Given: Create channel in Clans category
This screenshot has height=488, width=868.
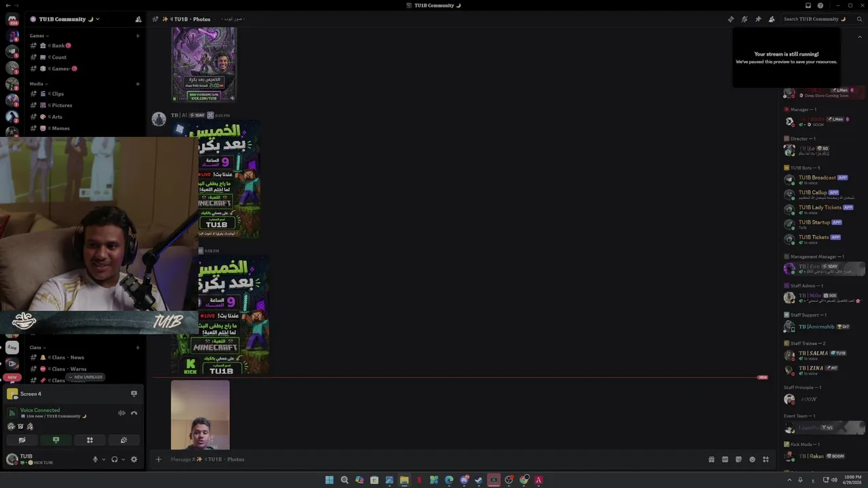Looking at the screenshot, I should [x=138, y=348].
